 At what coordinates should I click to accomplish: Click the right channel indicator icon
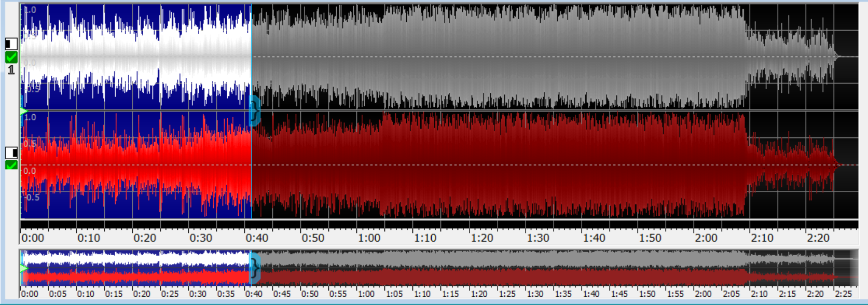pyautogui.click(x=11, y=152)
